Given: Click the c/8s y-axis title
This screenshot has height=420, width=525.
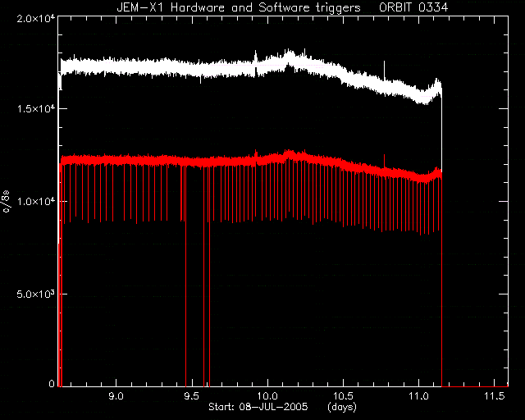Looking at the screenshot, I should coord(6,203).
